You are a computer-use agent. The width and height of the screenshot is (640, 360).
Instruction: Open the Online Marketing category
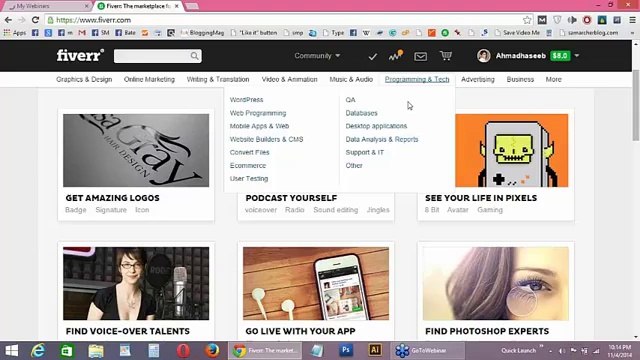point(149,79)
